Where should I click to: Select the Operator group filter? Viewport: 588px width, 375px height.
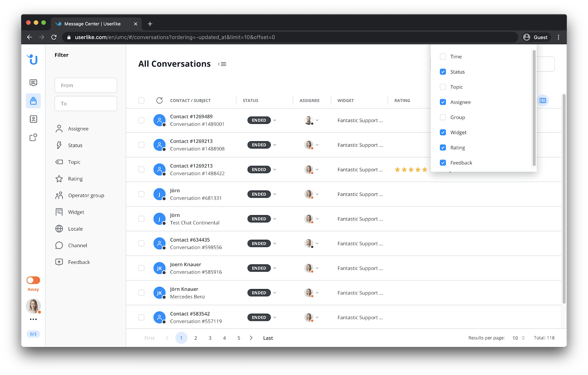[86, 196]
